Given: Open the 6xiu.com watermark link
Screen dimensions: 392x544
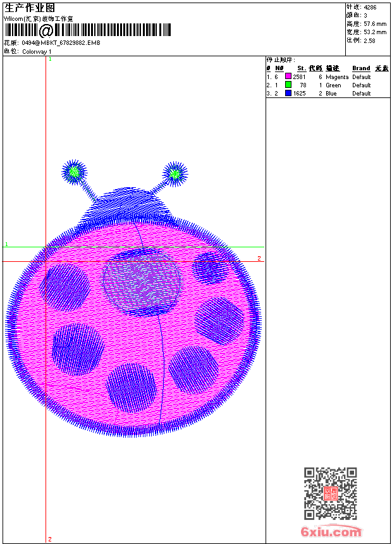Looking at the screenshot, I should 331,532.
